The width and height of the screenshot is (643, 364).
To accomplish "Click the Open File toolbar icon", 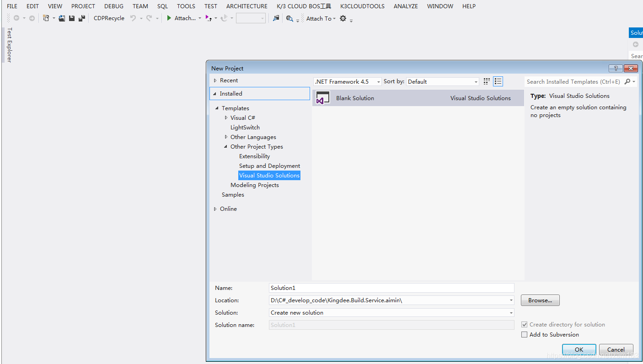I will (x=62, y=18).
